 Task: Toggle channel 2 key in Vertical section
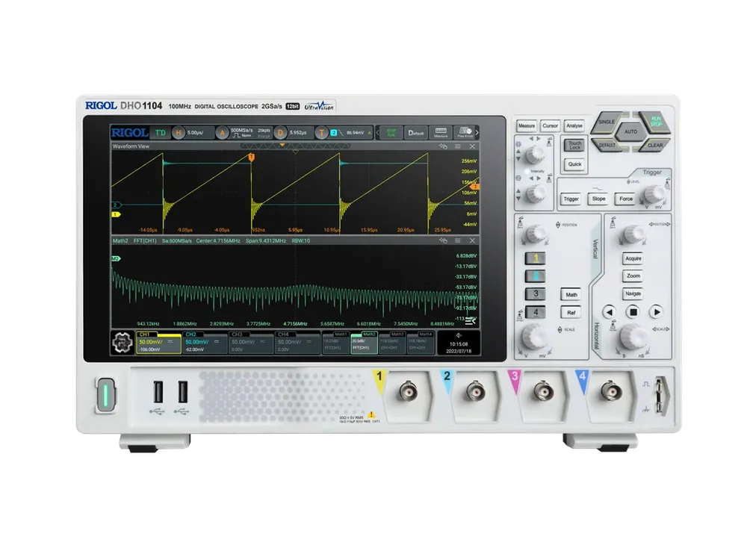[x=536, y=276]
